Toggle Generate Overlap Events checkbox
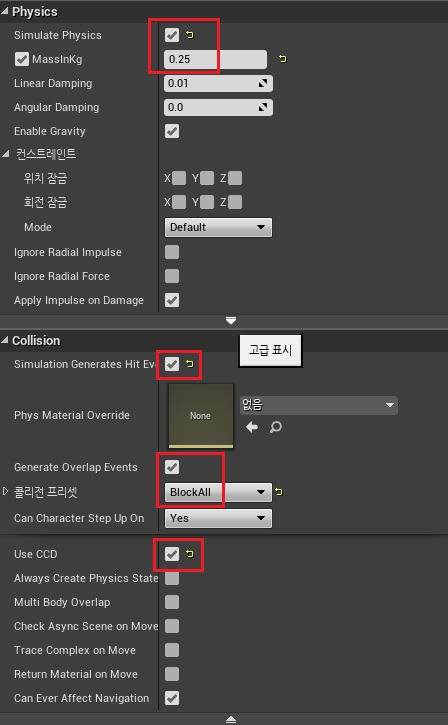This screenshot has width=448, height=725. pos(172,467)
